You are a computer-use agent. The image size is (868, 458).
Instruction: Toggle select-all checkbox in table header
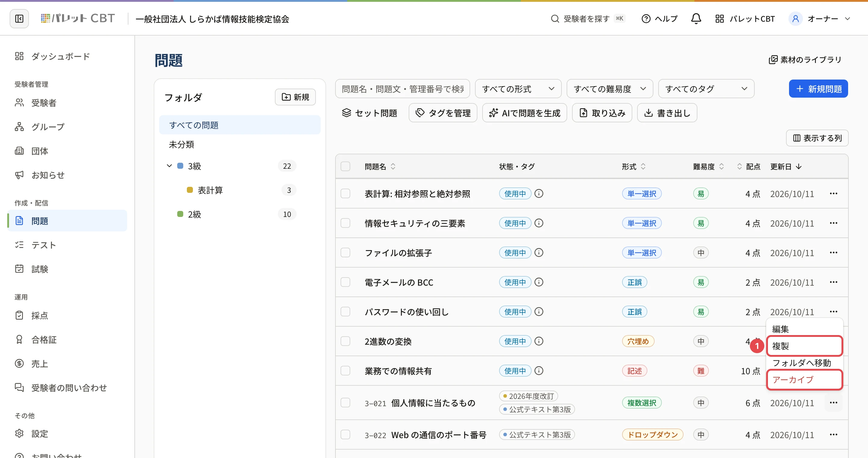point(345,166)
